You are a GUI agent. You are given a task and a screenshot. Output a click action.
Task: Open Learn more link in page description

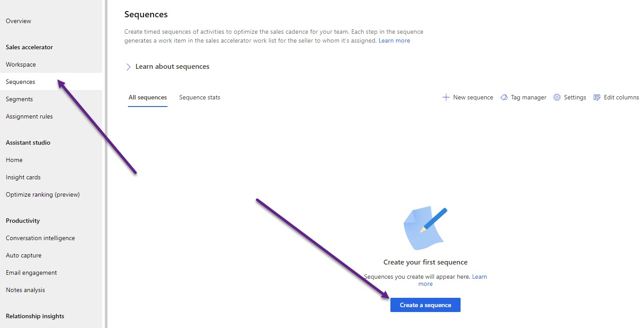(394, 40)
